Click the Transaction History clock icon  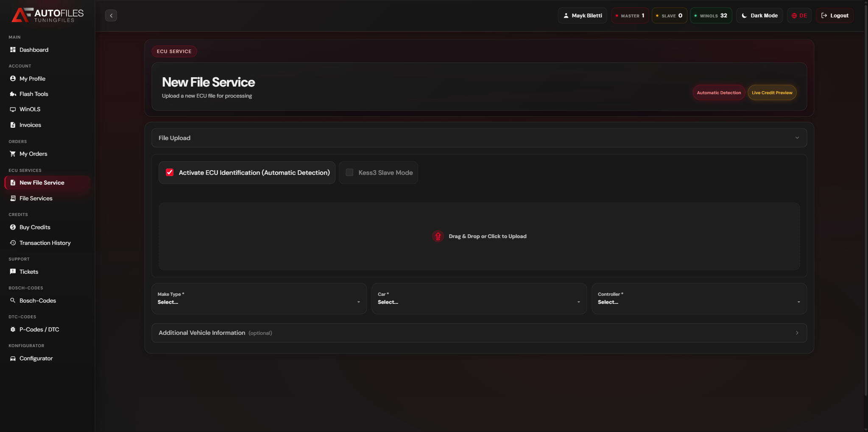click(13, 243)
